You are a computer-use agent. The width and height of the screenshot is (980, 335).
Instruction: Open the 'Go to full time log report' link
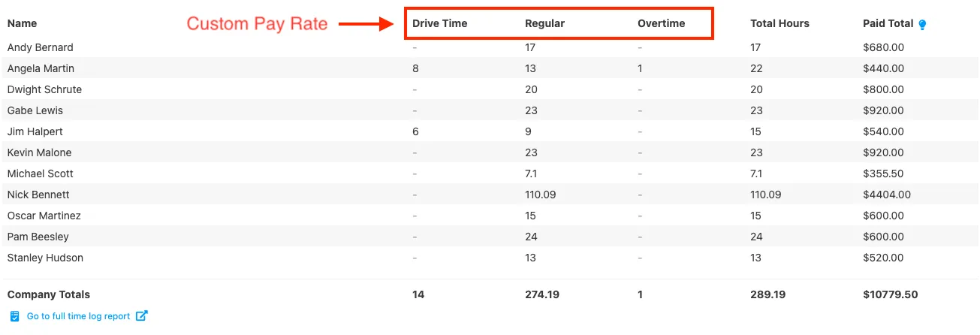[78, 316]
